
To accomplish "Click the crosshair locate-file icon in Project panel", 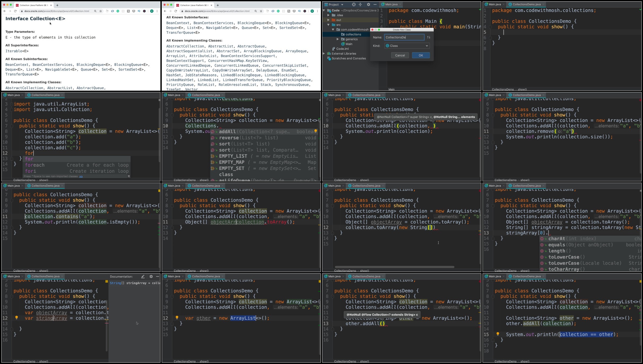I will point(353,5).
